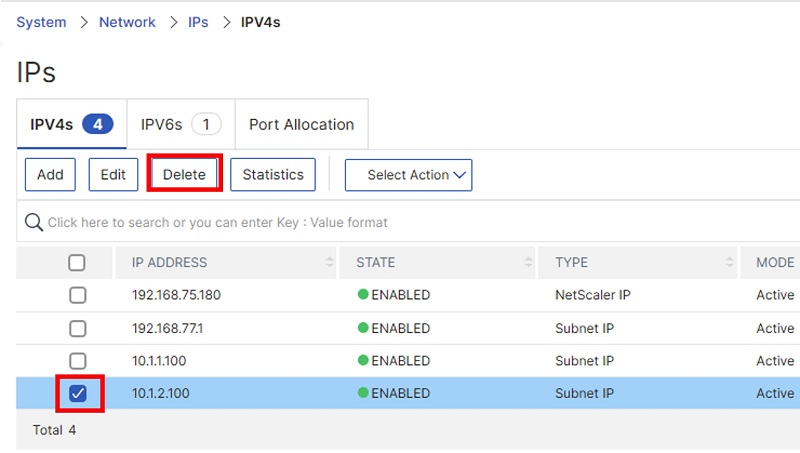Viewport: 800px width, 453px height.
Task: Focus the Key : Value search field
Action: tap(408, 222)
